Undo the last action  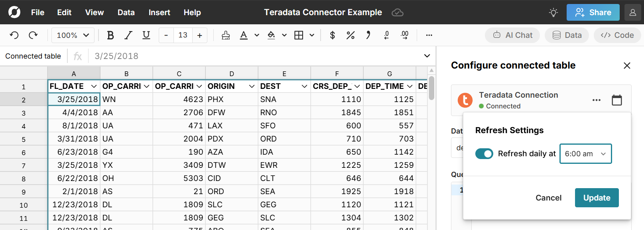(14, 35)
